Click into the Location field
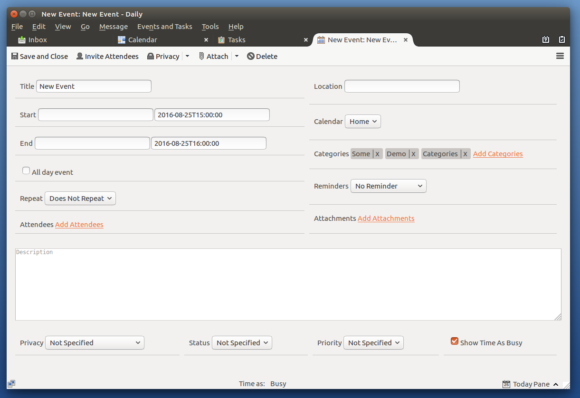The height and width of the screenshot is (398, 580). pos(402,86)
